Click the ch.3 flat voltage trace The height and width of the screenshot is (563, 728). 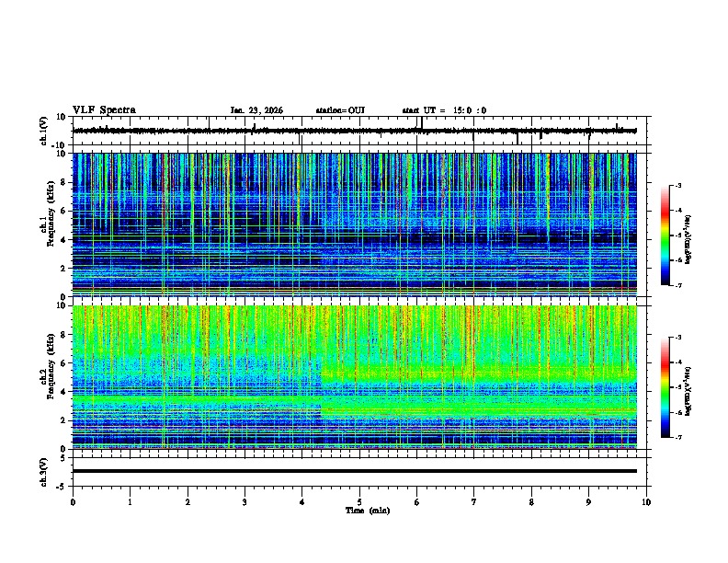point(355,471)
